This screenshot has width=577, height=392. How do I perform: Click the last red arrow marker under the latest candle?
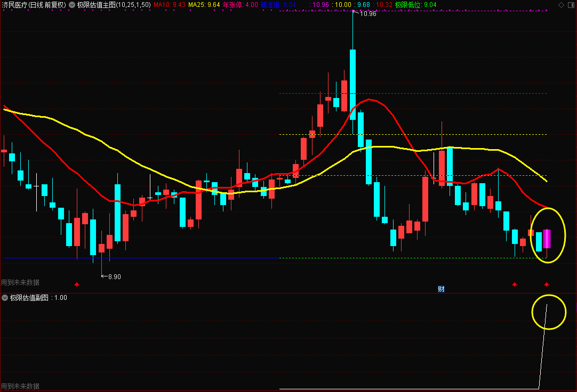pos(547,284)
